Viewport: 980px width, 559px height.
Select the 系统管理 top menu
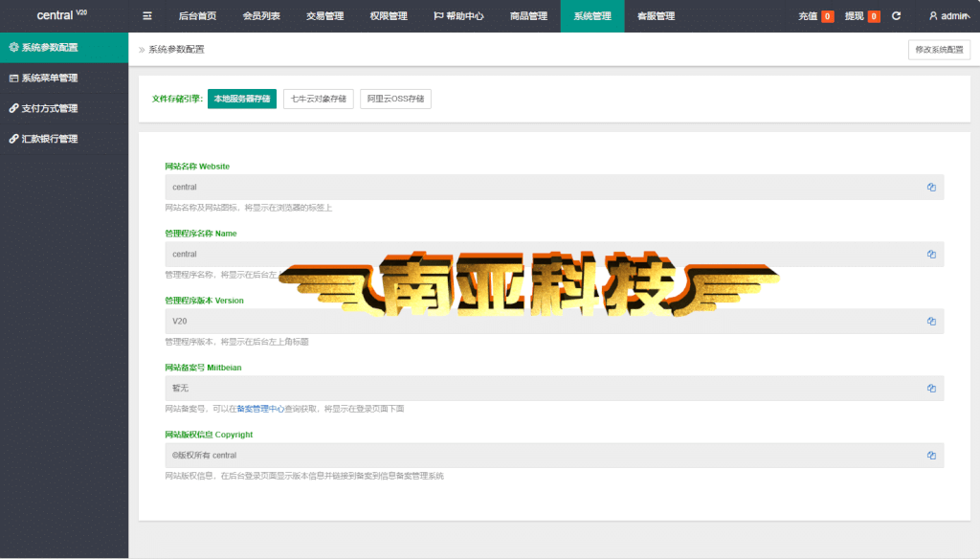592,15
